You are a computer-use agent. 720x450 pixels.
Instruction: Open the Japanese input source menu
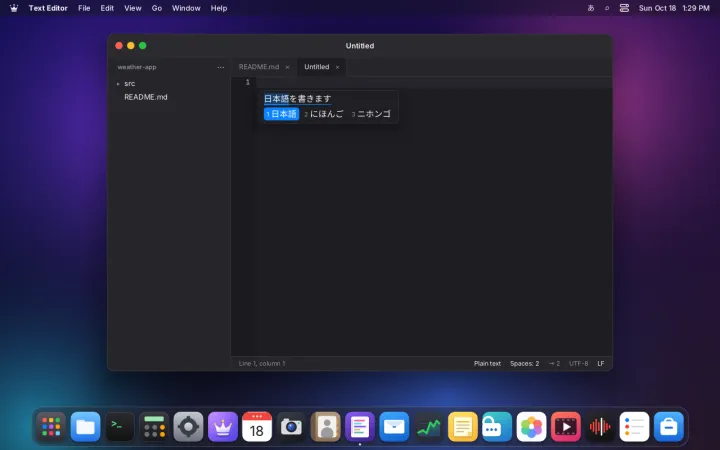[591, 8]
